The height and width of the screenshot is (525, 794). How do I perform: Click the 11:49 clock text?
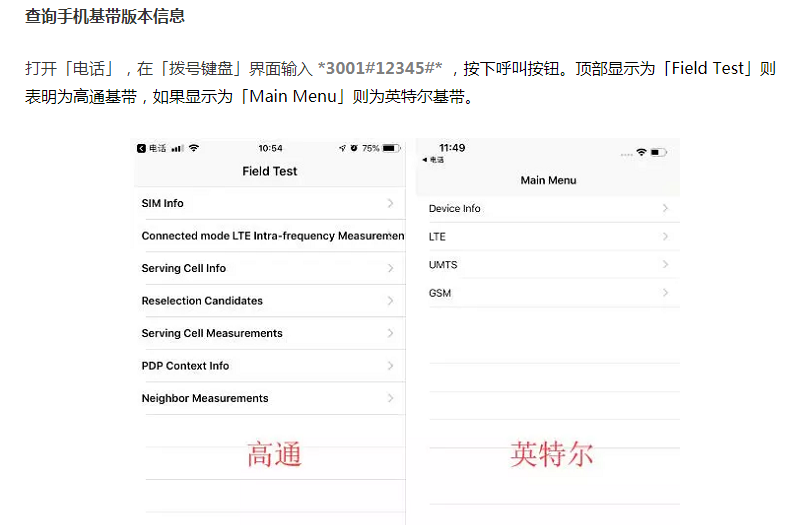tap(452, 148)
